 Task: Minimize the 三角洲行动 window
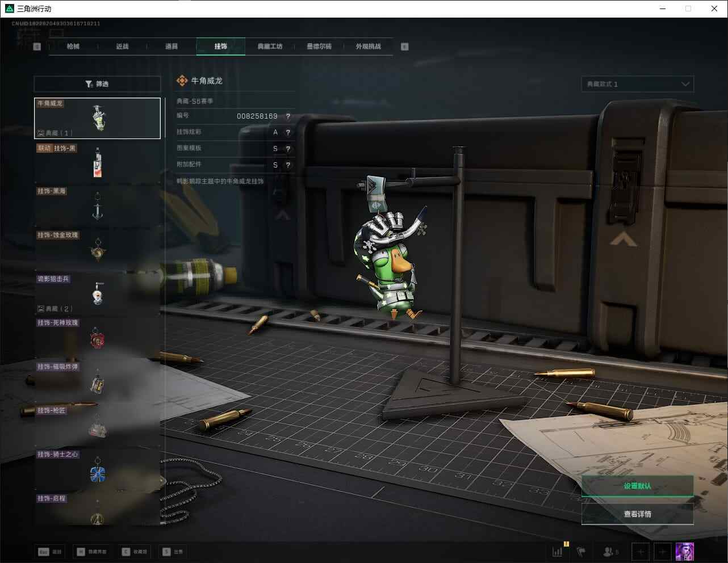point(663,9)
